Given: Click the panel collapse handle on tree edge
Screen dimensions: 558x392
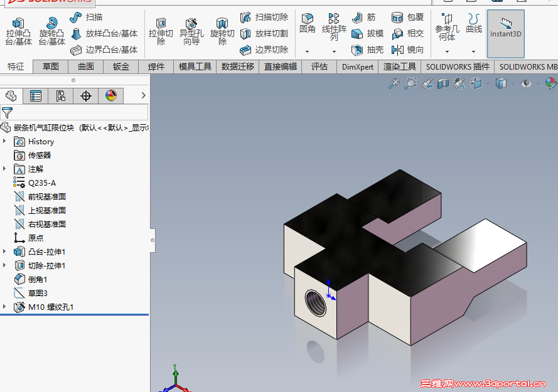Looking at the screenshot, I should (x=153, y=240).
